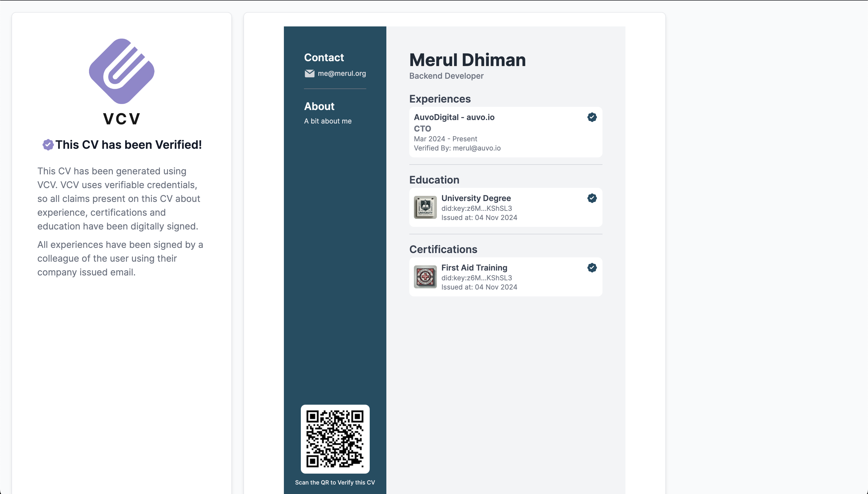Screen dimensions: 868x494
Task: Click the AuvoDigital - auvo.io title
Action: 454,117
